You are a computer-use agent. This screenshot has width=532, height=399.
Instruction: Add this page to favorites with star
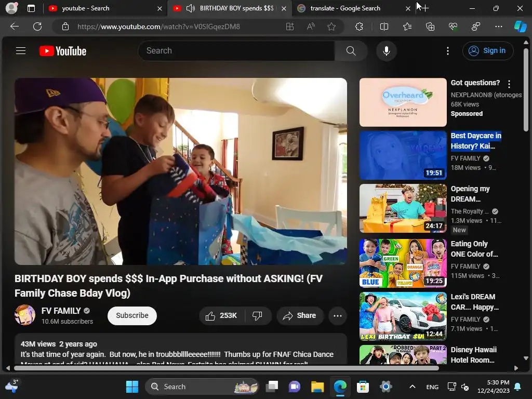coord(331,26)
